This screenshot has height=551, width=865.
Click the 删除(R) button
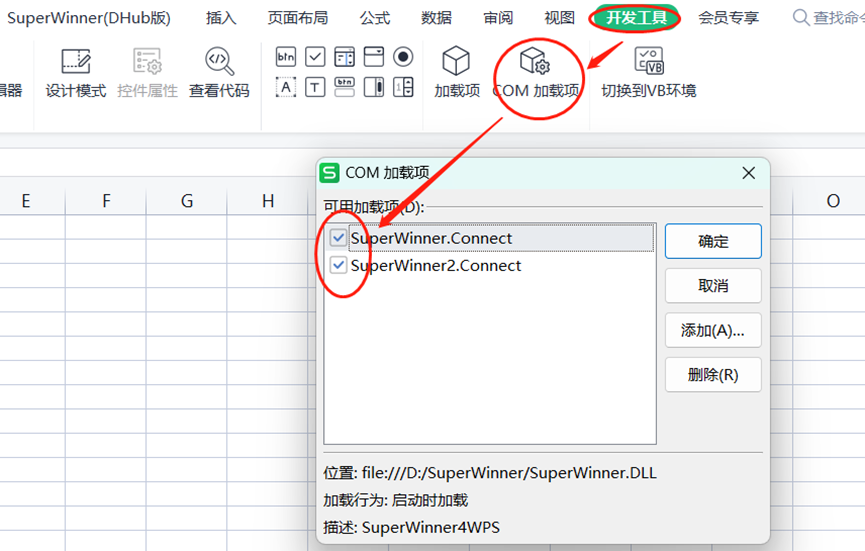[x=713, y=375]
